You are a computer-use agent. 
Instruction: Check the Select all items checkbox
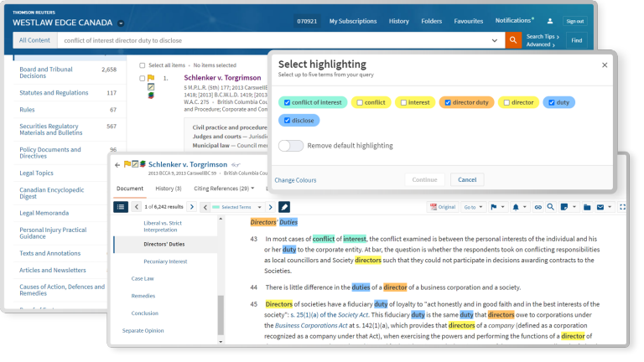point(142,65)
